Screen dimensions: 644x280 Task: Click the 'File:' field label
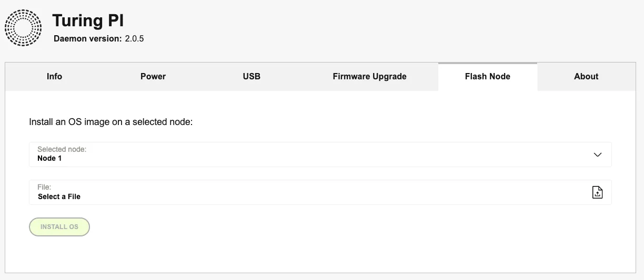click(x=44, y=187)
